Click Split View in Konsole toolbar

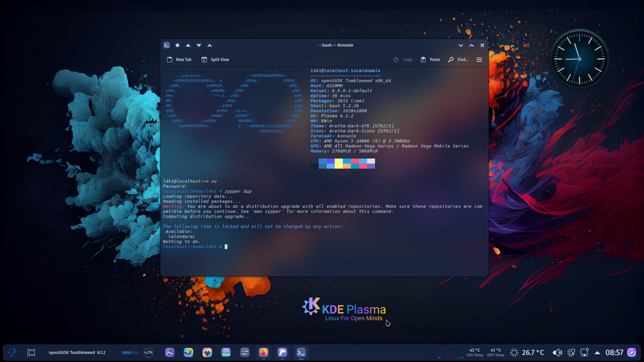click(215, 60)
